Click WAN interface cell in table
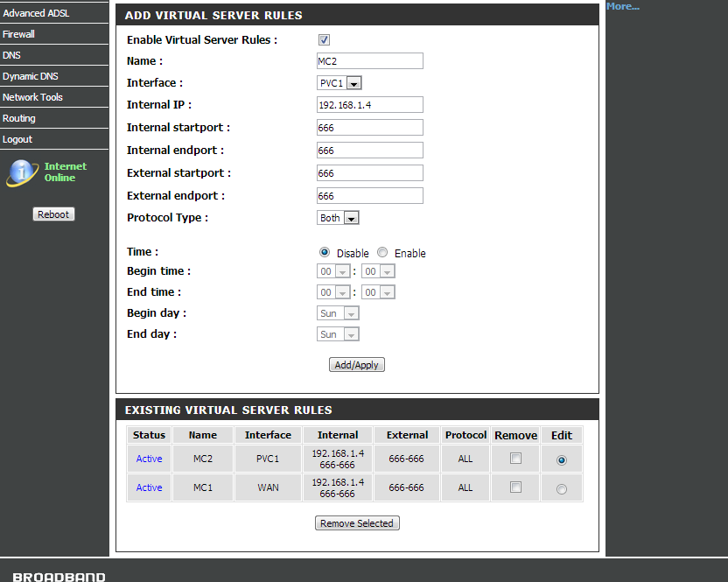The image size is (728, 582). [x=268, y=487]
